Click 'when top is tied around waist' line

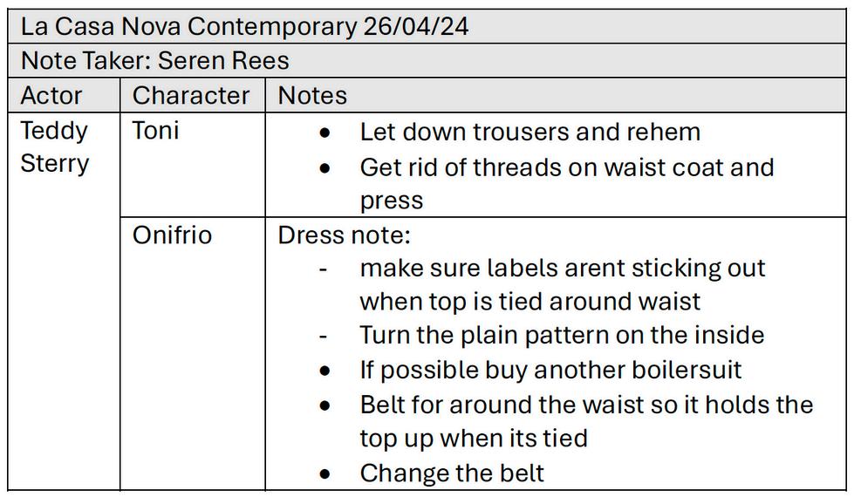530,302
